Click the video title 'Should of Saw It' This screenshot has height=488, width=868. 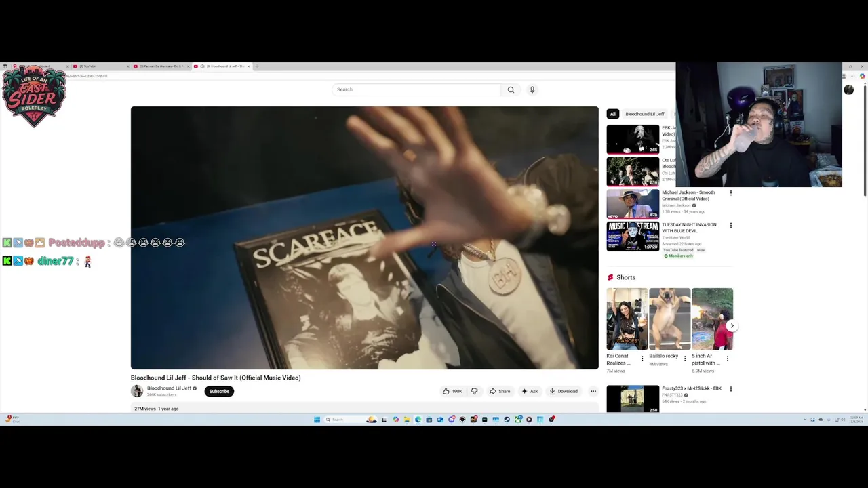point(216,378)
